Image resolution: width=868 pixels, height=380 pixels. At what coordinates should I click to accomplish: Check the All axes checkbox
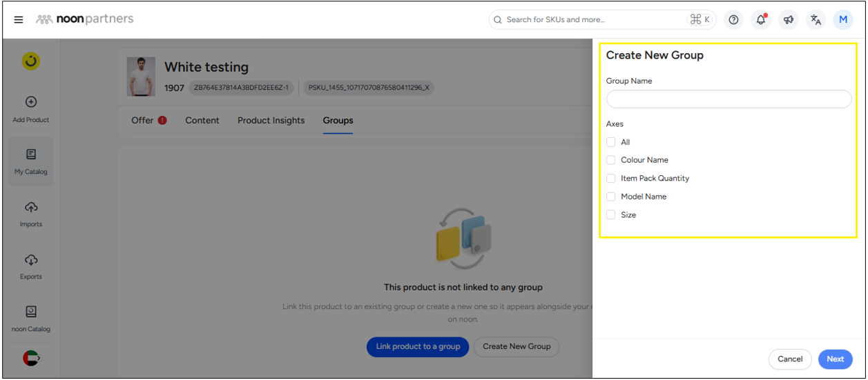pyautogui.click(x=610, y=142)
